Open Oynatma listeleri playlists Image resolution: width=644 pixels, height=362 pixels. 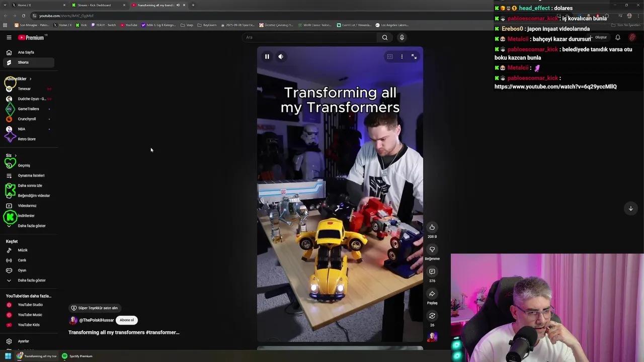(28, 175)
